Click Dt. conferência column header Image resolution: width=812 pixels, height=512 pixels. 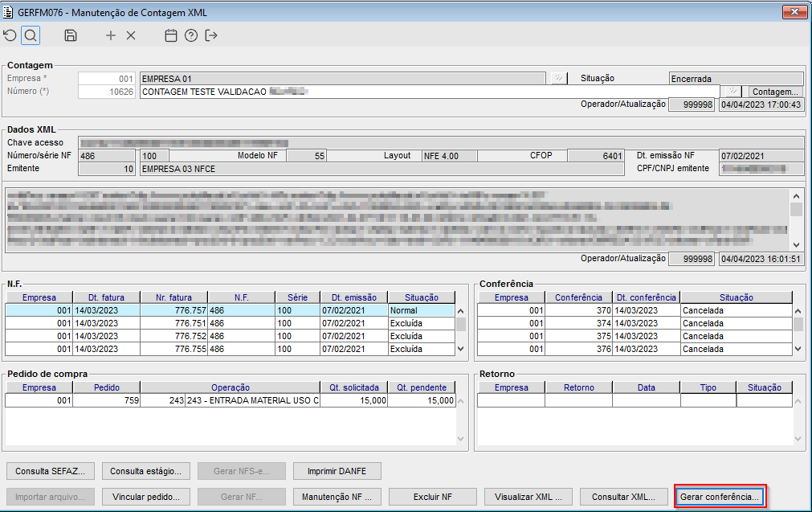[647, 297]
